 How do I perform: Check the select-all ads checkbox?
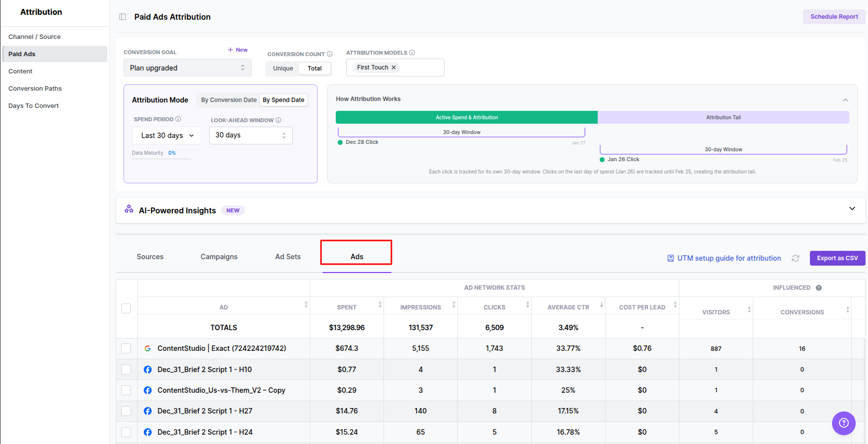126,308
